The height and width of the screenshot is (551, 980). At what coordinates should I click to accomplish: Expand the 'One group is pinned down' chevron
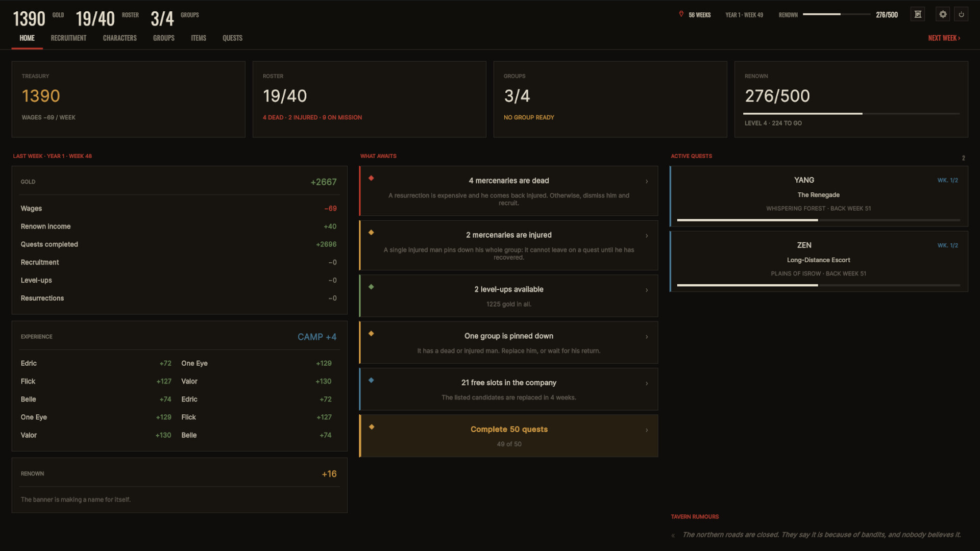tap(647, 337)
